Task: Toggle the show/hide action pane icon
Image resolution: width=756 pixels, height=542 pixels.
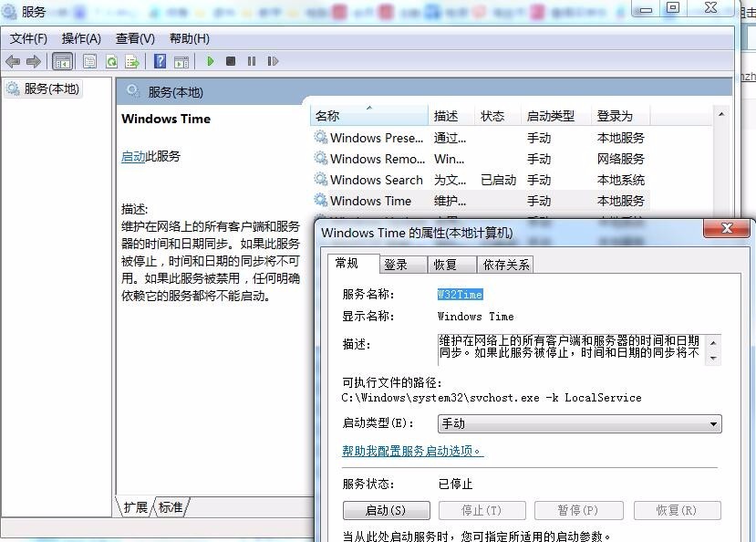Action: click(x=181, y=62)
